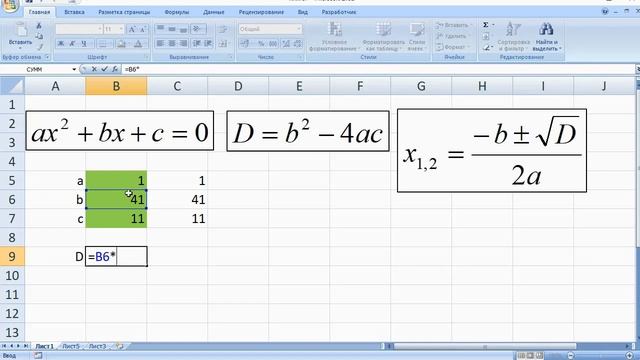Click cell C6 containing 41

point(177,200)
